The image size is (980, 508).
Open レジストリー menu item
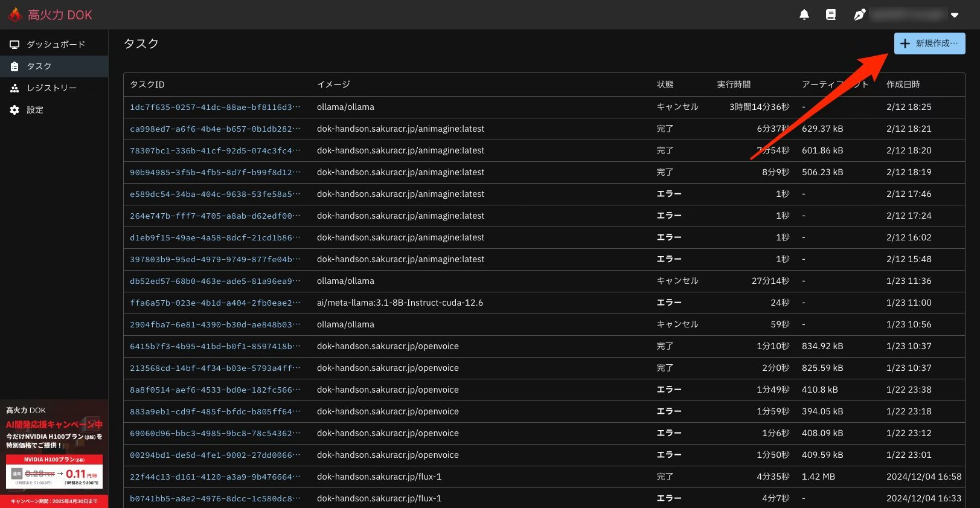coord(51,88)
